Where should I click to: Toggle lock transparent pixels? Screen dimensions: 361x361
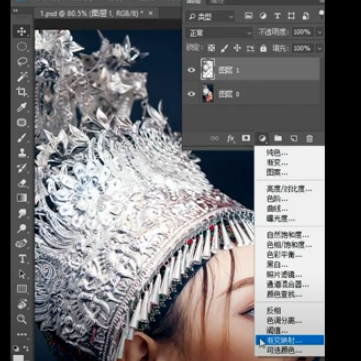coord(211,48)
